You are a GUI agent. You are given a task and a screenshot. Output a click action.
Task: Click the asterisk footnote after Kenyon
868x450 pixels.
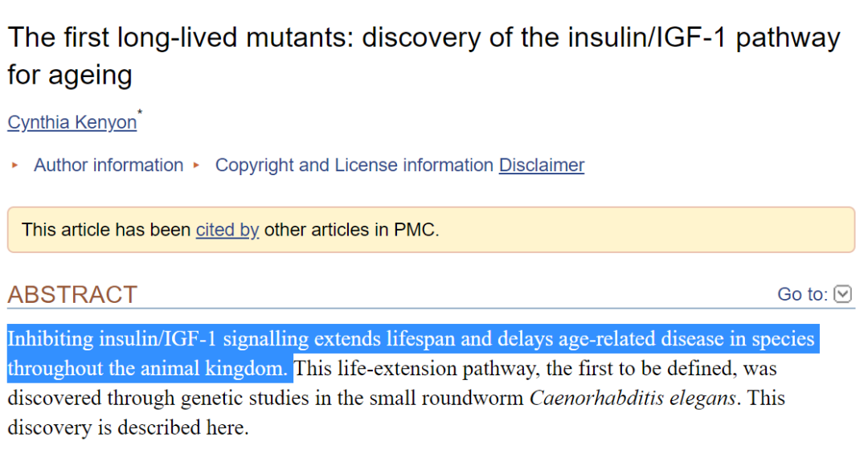pyautogui.click(x=140, y=113)
